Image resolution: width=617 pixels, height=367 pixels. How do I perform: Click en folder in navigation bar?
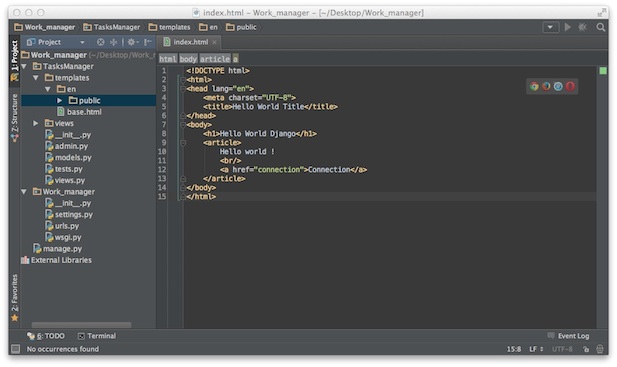pyautogui.click(x=209, y=27)
